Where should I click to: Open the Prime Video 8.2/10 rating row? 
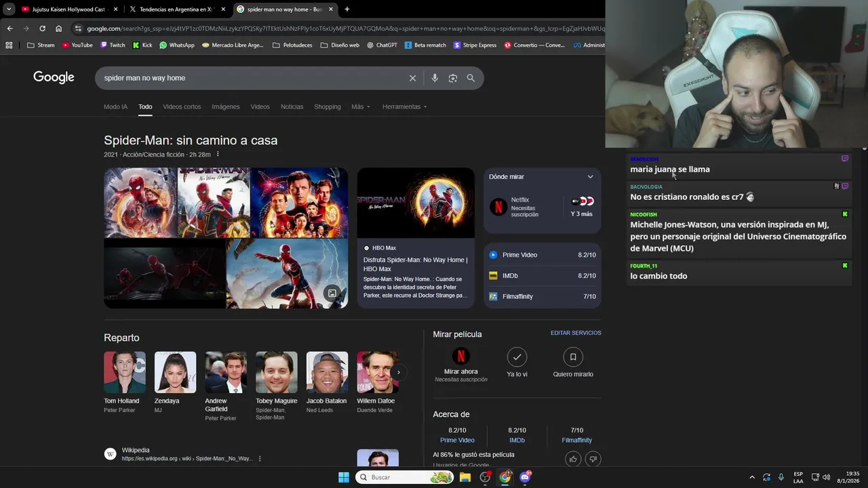click(542, 255)
